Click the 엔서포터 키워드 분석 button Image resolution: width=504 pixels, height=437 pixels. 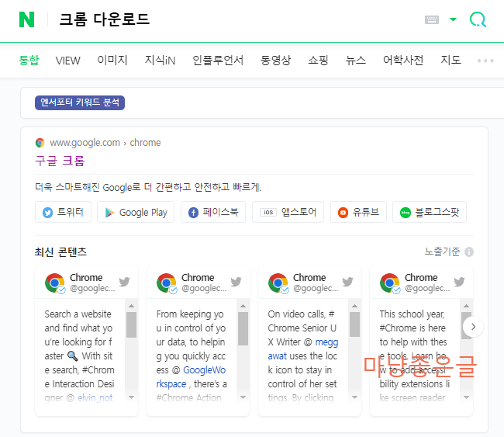coord(80,102)
